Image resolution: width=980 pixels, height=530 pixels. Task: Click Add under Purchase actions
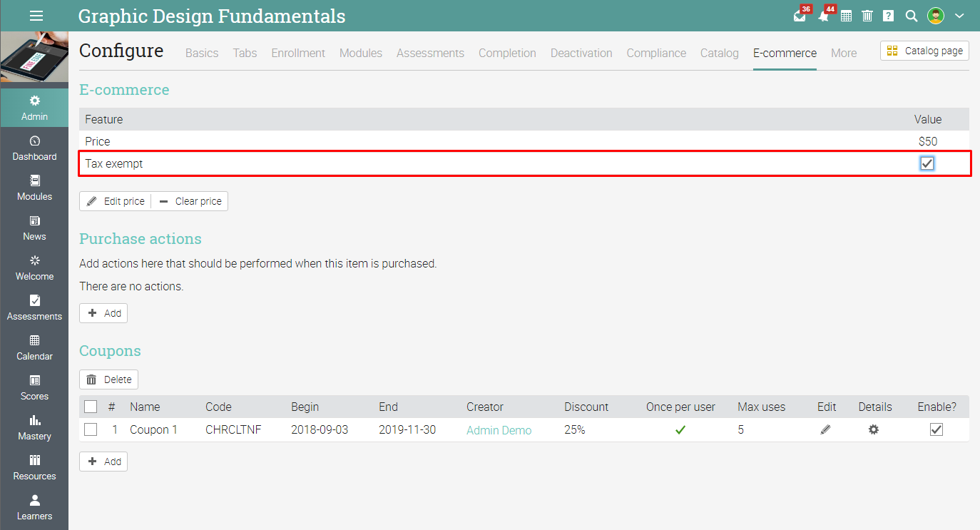click(103, 313)
